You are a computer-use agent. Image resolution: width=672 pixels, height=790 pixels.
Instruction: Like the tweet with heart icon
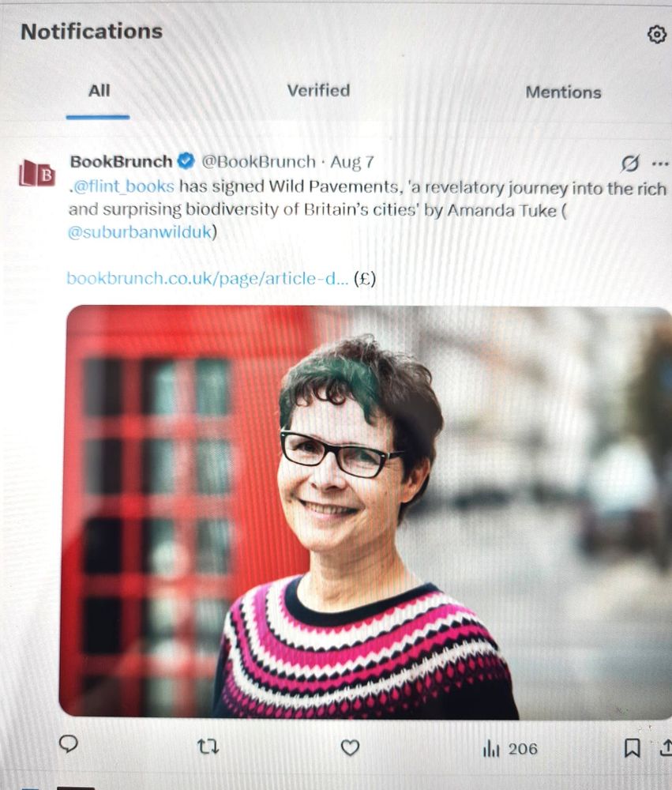click(x=350, y=747)
